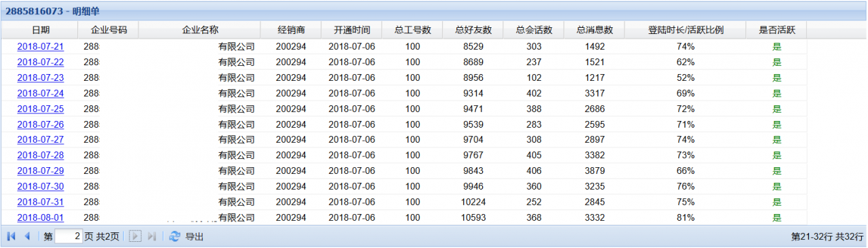Open the 2018-07-26 date link
Viewport: 868px width, 248px height.
41,124
